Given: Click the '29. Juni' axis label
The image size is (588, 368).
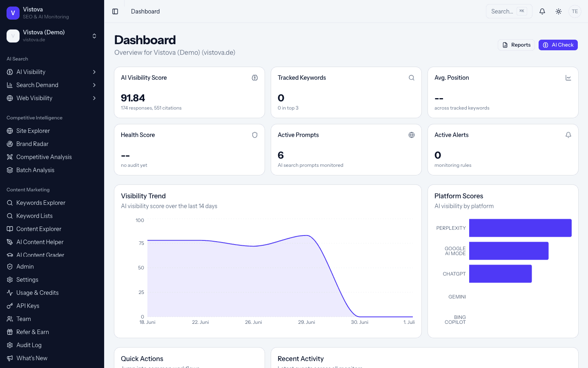Looking at the screenshot, I should coord(306,322).
